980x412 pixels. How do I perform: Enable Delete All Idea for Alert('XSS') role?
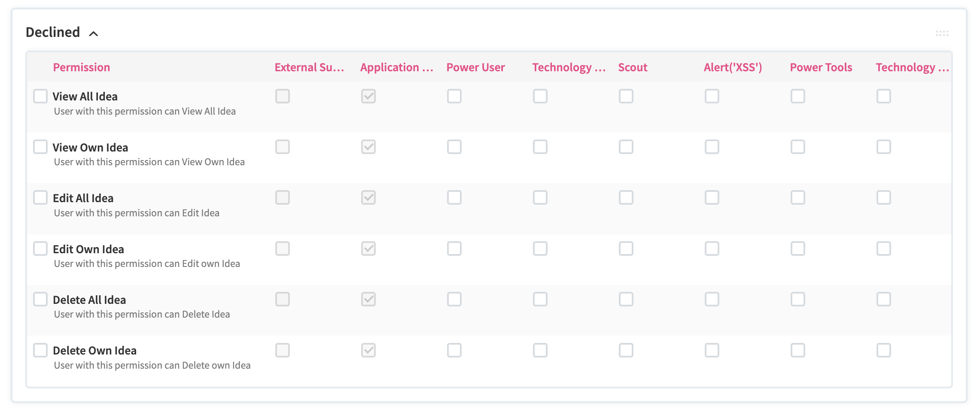click(x=712, y=299)
